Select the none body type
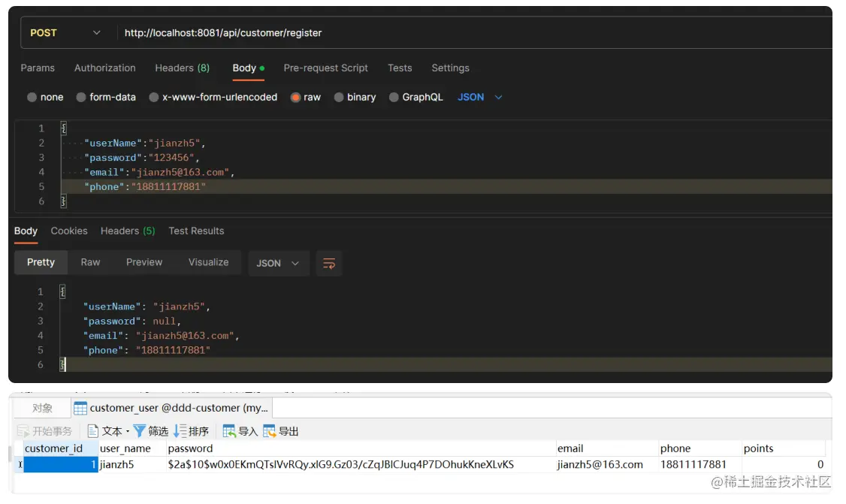This screenshot has width=846, height=504. coord(32,97)
